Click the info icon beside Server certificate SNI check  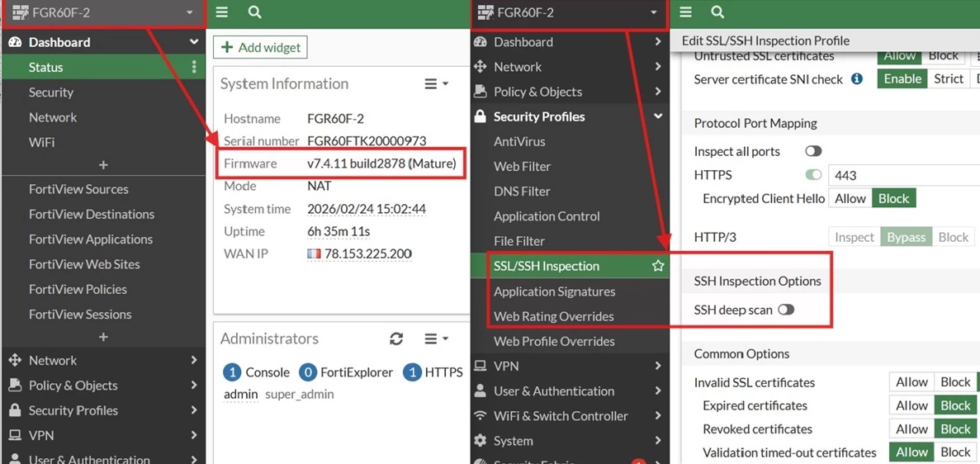858,79
